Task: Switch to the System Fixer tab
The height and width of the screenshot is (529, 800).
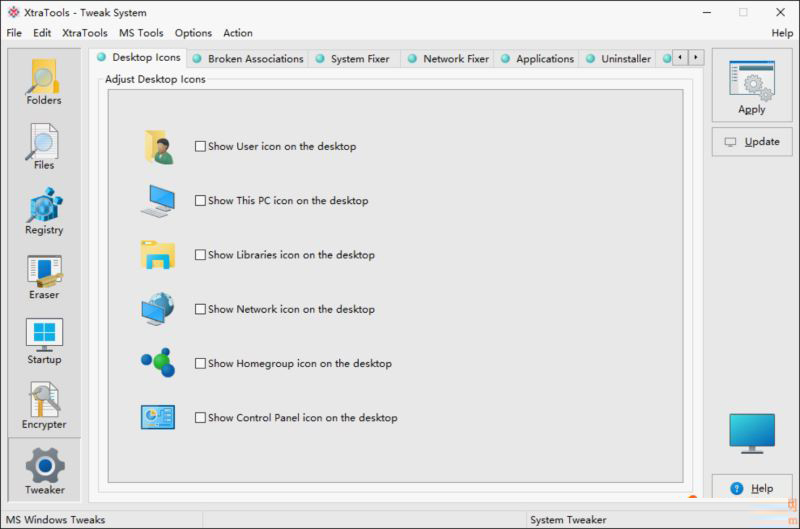Action: pyautogui.click(x=354, y=59)
